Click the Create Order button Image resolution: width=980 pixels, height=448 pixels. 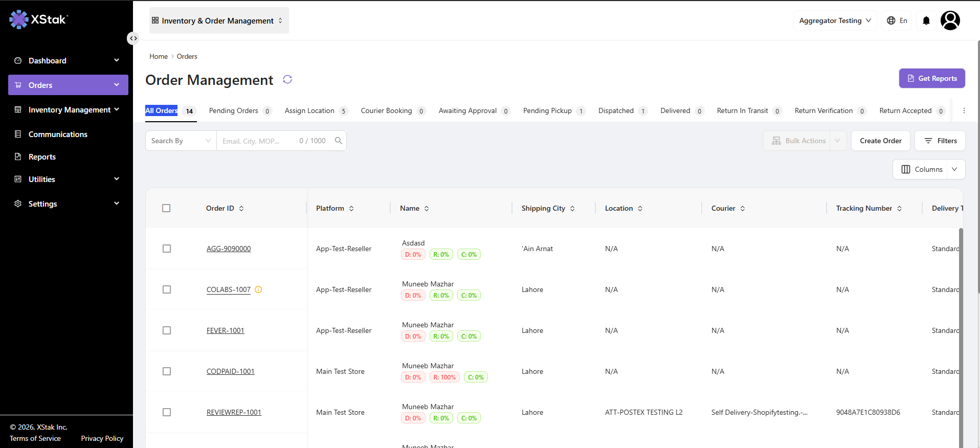(x=881, y=141)
